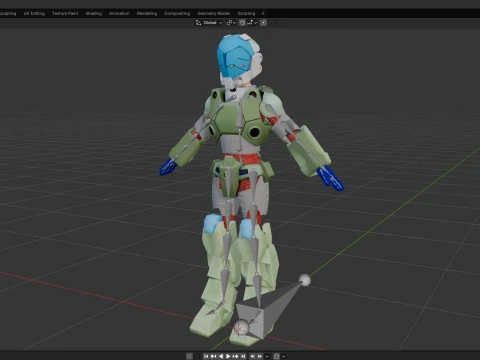The width and height of the screenshot is (480, 360).
Task: Toggle the snapping magnet icon
Action: coord(242,23)
